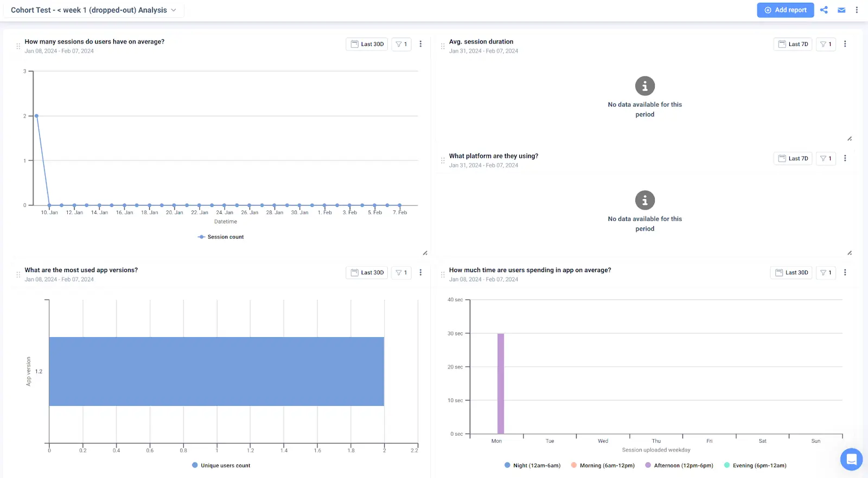
Task: Open filter button on time spent report
Action: click(826, 273)
